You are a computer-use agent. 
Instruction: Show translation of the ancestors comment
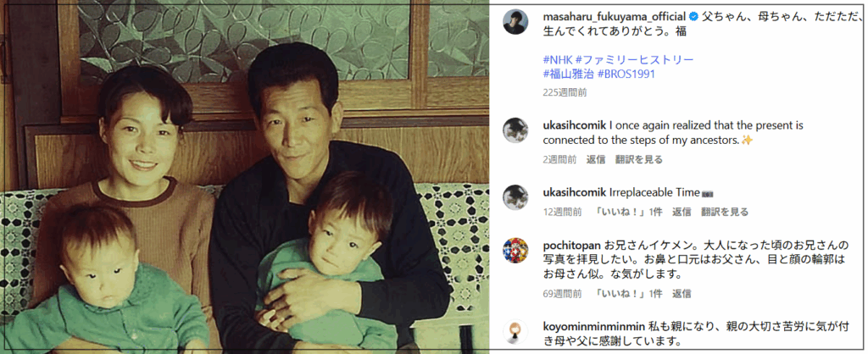coord(639,159)
